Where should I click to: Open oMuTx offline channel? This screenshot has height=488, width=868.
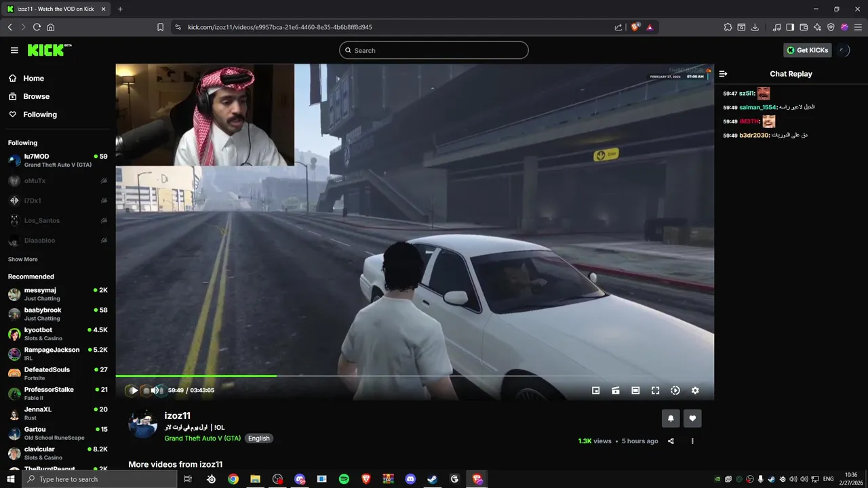[x=58, y=181]
